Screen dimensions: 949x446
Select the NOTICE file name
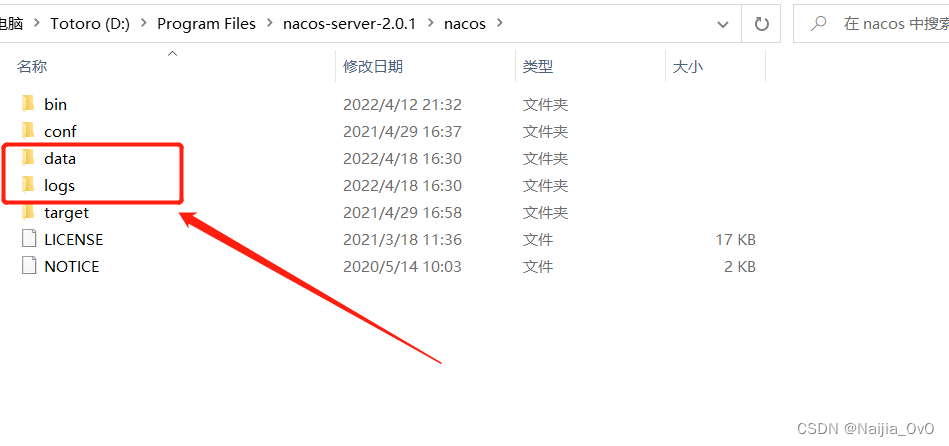tap(71, 267)
